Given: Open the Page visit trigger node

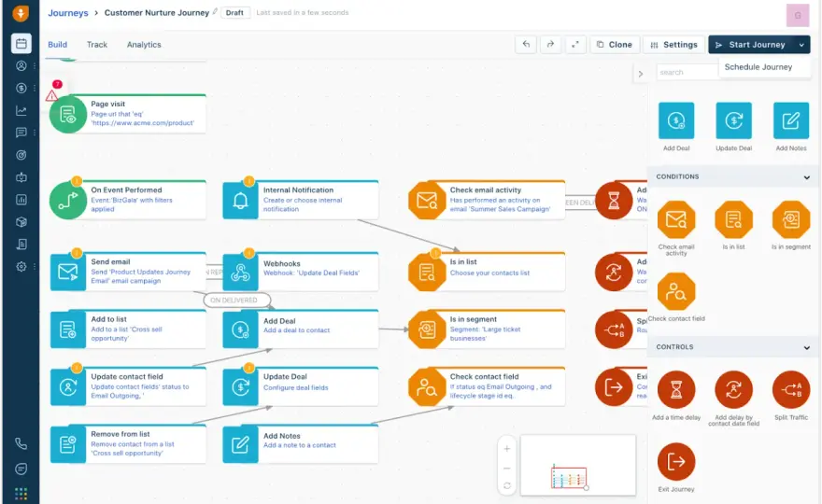Looking at the screenshot, I should point(129,114).
